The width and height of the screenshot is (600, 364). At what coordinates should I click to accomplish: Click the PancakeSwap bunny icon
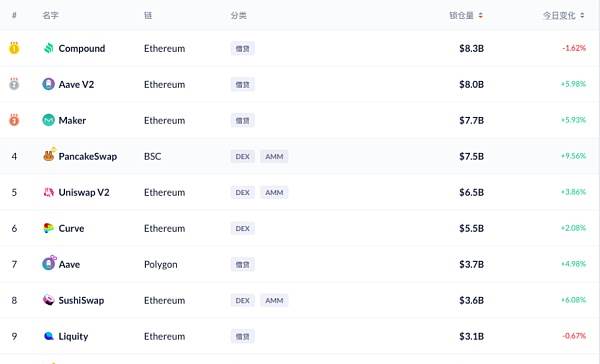(x=49, y=155)
